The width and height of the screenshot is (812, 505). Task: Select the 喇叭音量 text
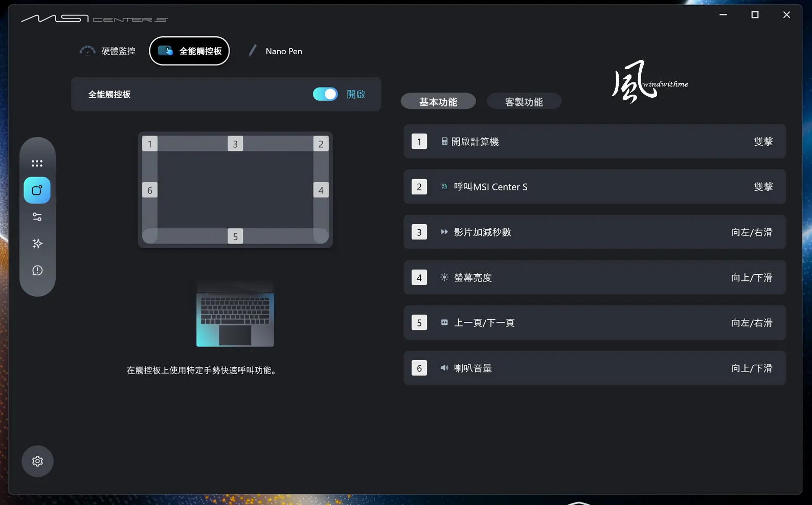[x=473, y=368]
